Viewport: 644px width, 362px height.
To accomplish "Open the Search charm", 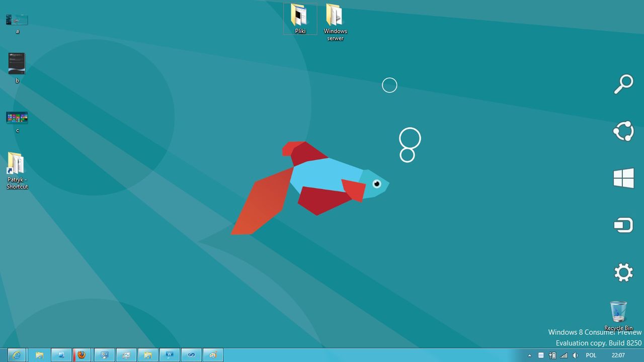I will [x=623, y=84].
